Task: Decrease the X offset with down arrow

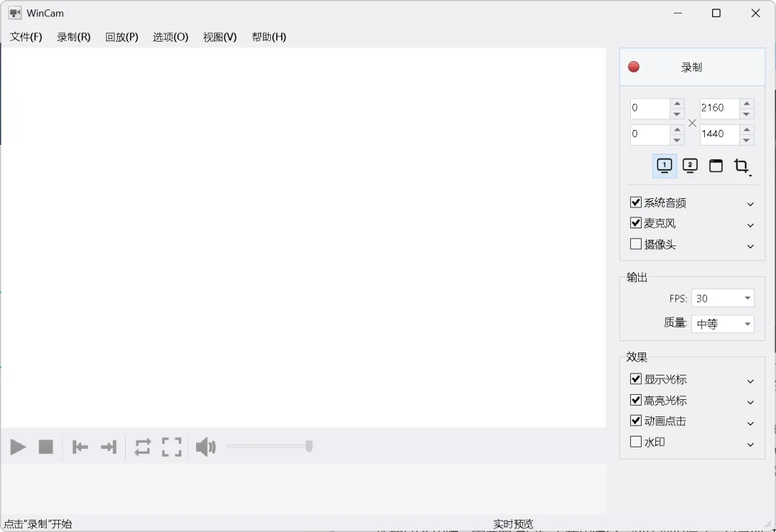Action: point(677,114)
